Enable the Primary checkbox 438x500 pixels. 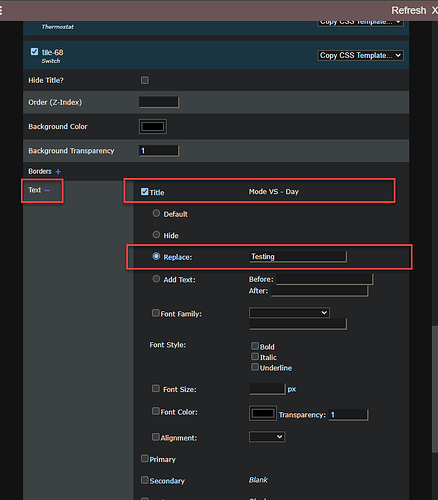point(144,459)
